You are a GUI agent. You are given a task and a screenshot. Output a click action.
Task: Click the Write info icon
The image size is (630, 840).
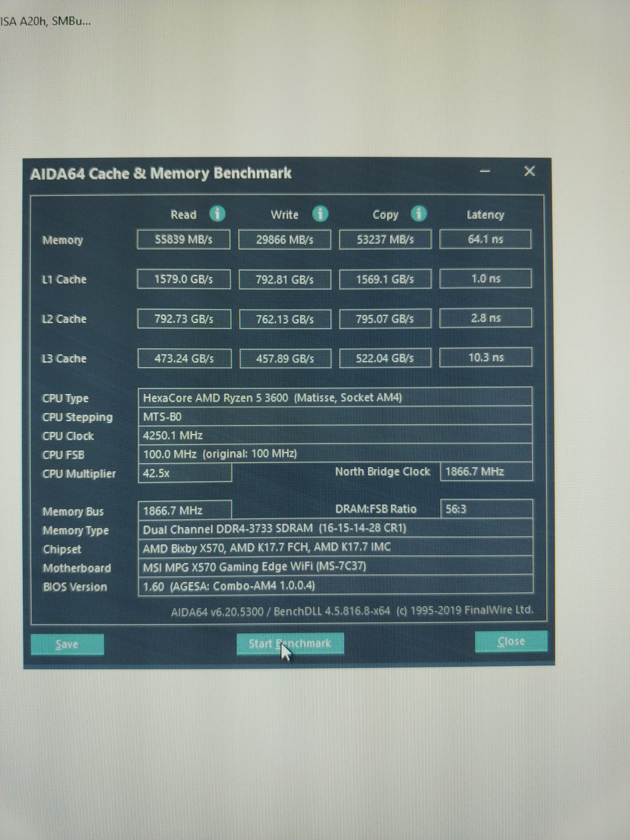[x=320, y=214]
